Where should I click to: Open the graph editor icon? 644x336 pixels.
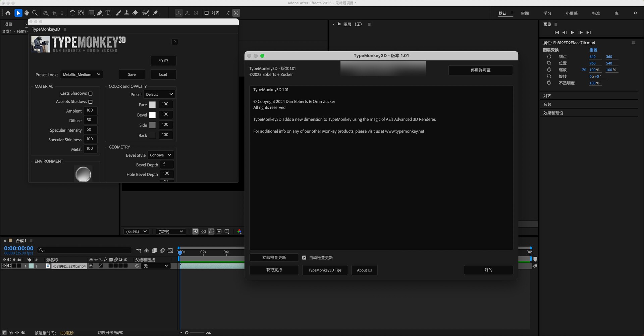(170, 250)
